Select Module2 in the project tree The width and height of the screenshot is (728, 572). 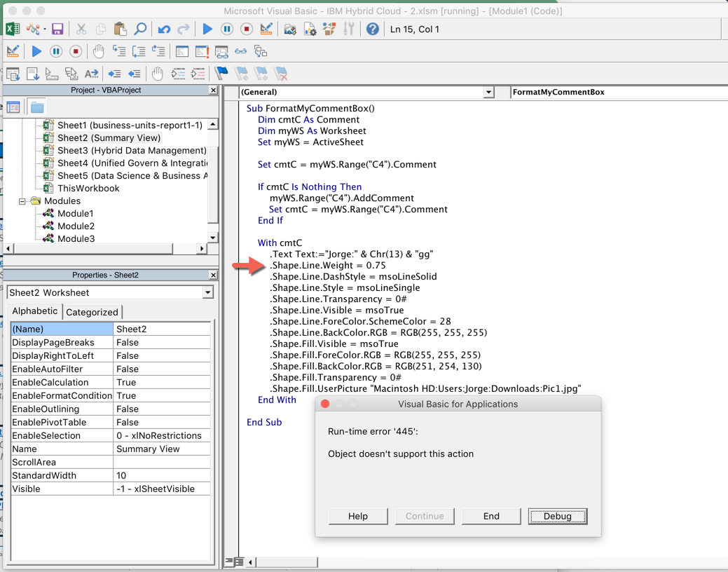76,226
